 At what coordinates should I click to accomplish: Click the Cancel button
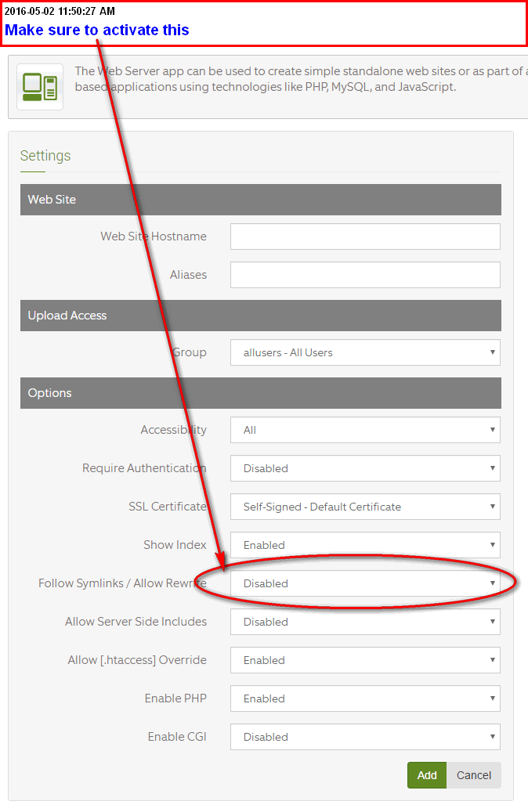point(474,775)
